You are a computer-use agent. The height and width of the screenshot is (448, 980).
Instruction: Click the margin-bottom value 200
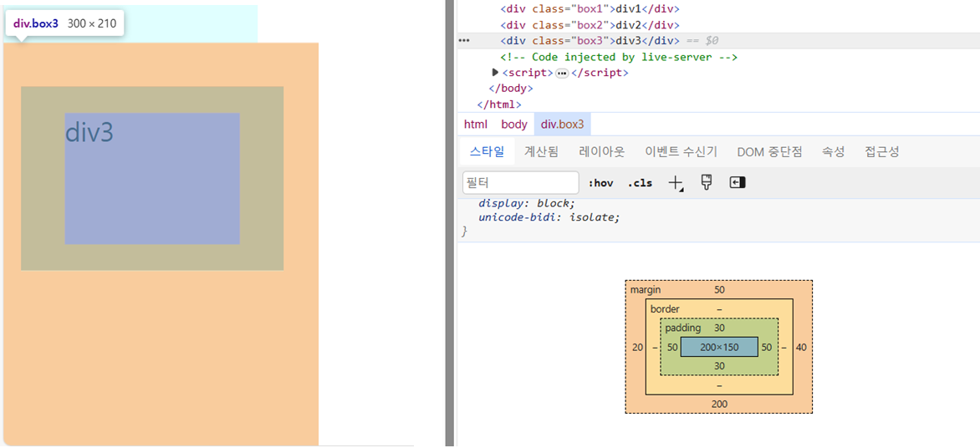[x=719, y=404]
